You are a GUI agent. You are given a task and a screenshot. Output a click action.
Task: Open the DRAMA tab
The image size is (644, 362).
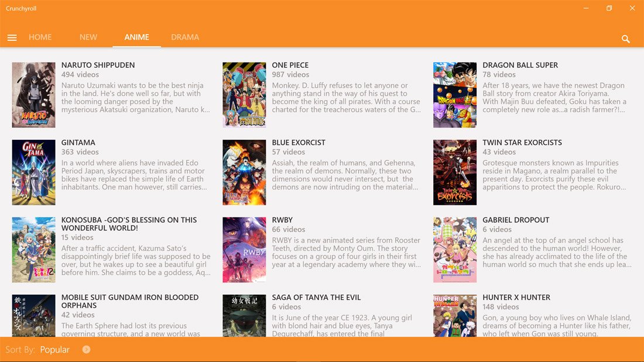pos(185,37)
